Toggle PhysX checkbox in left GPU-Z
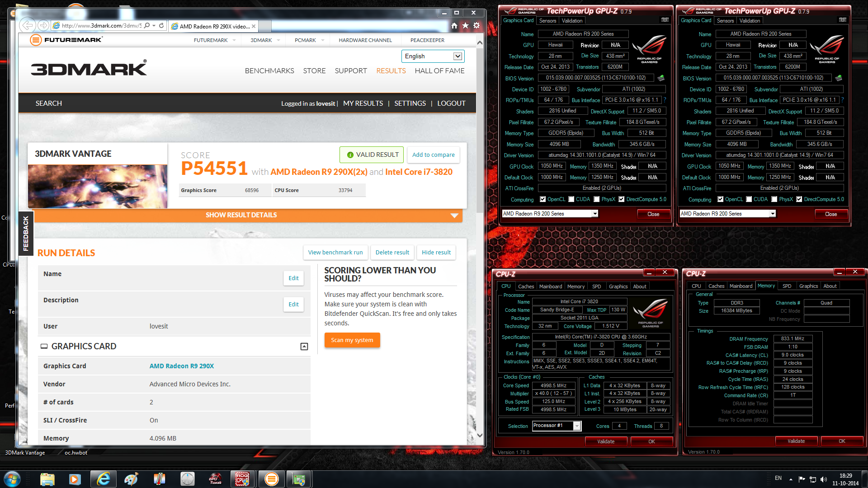868x488 pixels. click(x=597, y=199)
